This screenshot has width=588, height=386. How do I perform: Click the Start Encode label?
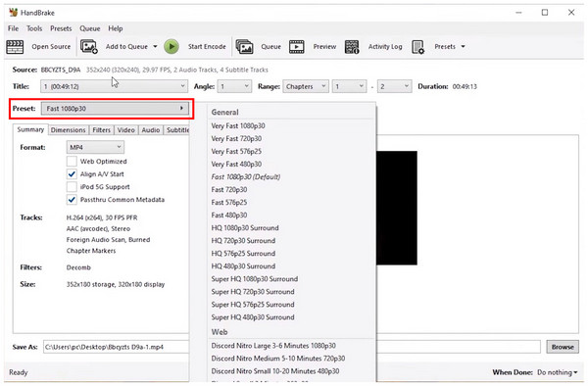coord(207,47)
